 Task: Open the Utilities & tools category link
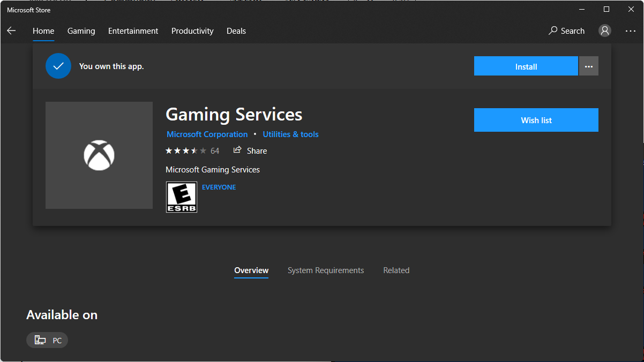click(x=291, y=134)
